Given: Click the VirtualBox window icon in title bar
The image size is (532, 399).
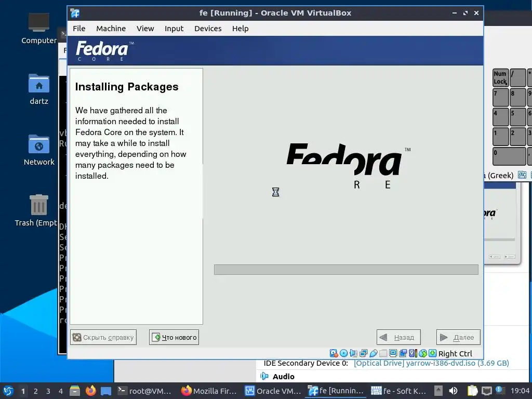Looking at the screenshot, I should click(x=75, y=13).
